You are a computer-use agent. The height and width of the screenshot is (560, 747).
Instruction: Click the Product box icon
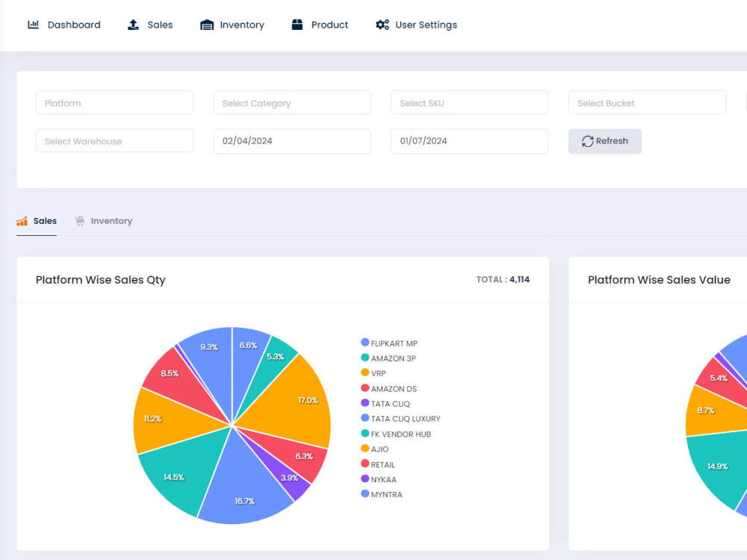[x=297, y=25]
